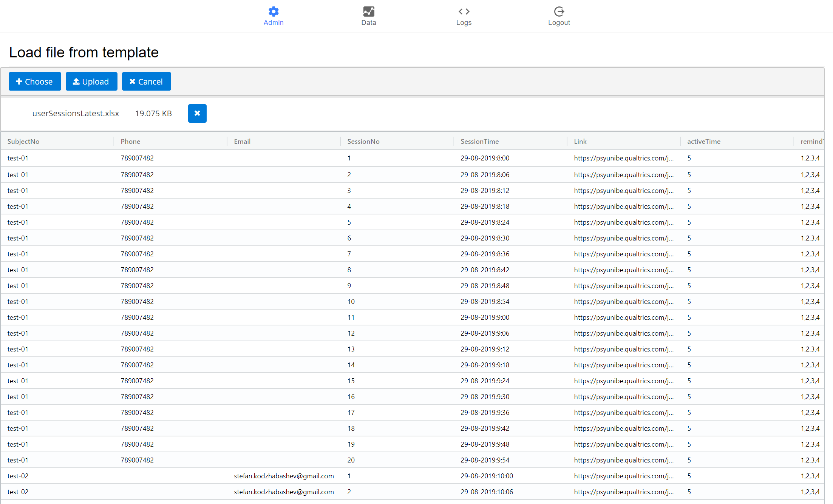Click the SessionTime column header
The width and height of the screenshot is (833, 504).
pos(480,142)
